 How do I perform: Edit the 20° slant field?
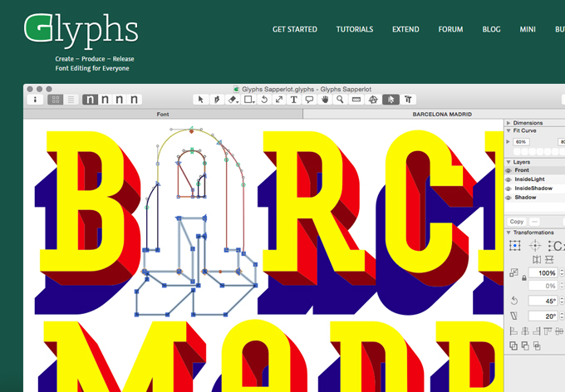[x=543, y=316]
